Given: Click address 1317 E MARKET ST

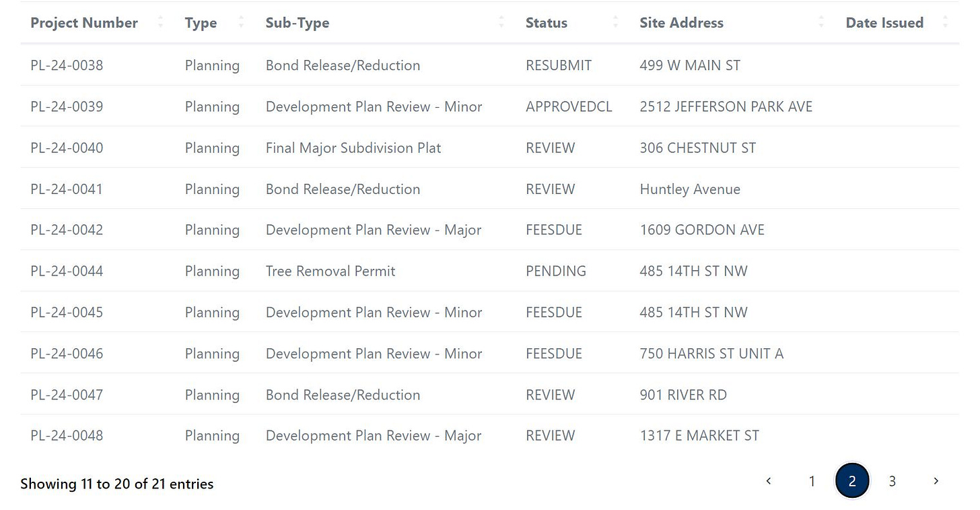Looking at the screenshot, I should click(x=699, y=435).
